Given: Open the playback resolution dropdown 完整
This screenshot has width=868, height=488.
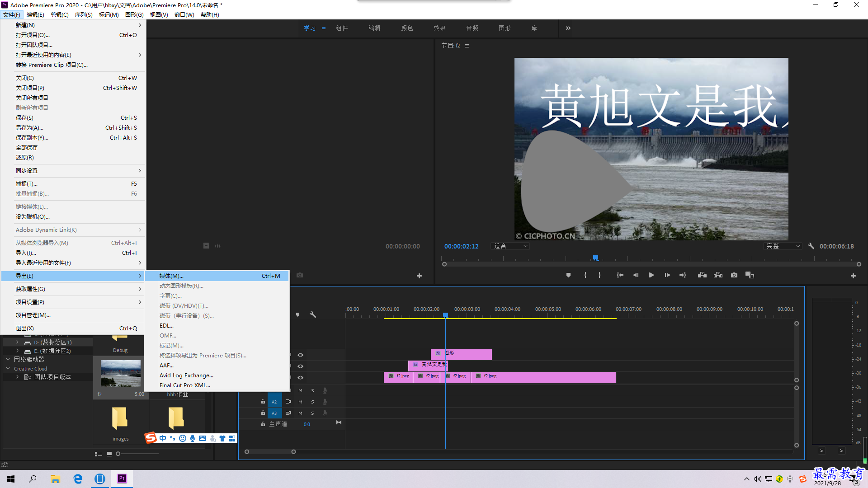Looking at the screenshot, I should pos(783,246).
